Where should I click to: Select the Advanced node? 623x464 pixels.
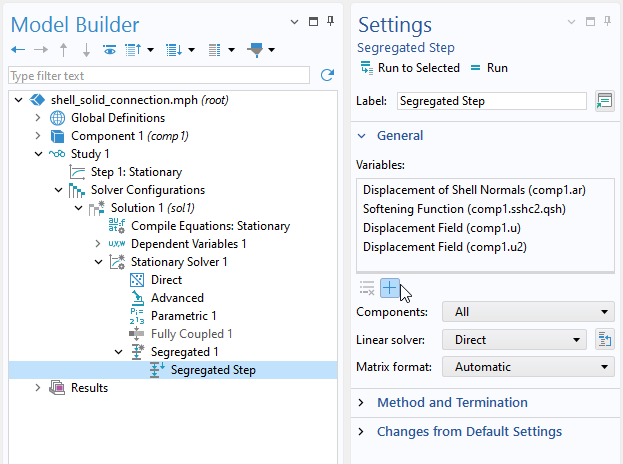click(x=177, y=298)
